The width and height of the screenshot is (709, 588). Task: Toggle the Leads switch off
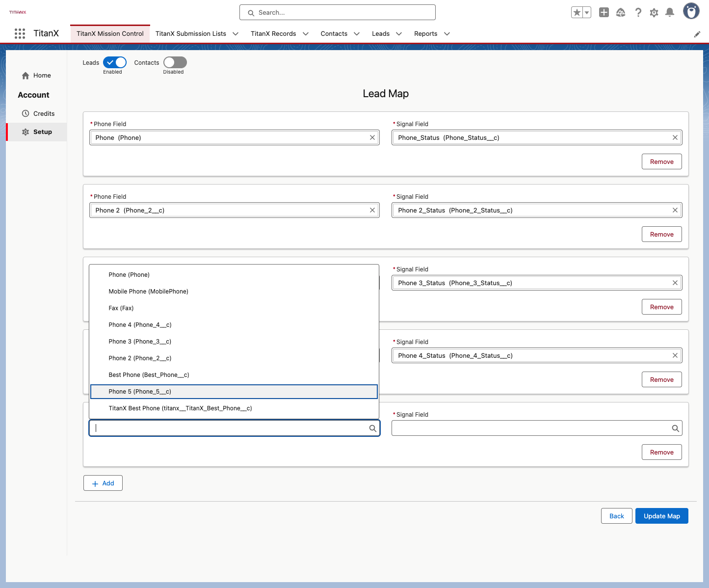115,62
